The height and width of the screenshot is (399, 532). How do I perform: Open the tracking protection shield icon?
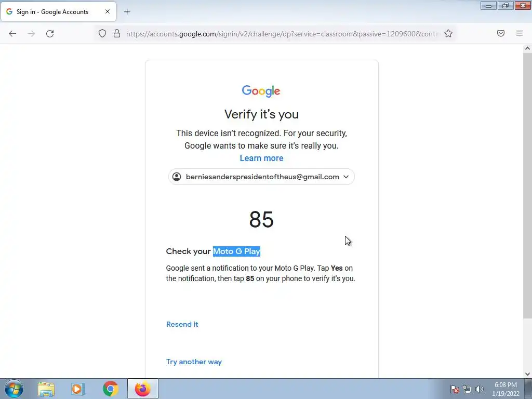[x=102, y=33]
